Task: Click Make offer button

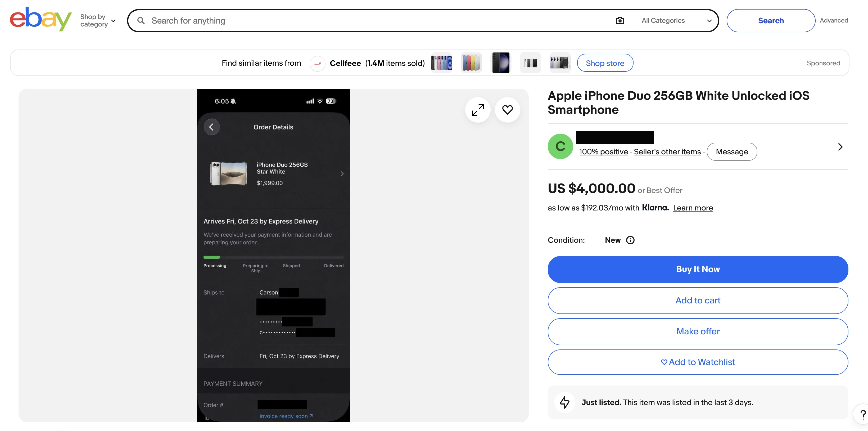Action: [x=698, y=331]
